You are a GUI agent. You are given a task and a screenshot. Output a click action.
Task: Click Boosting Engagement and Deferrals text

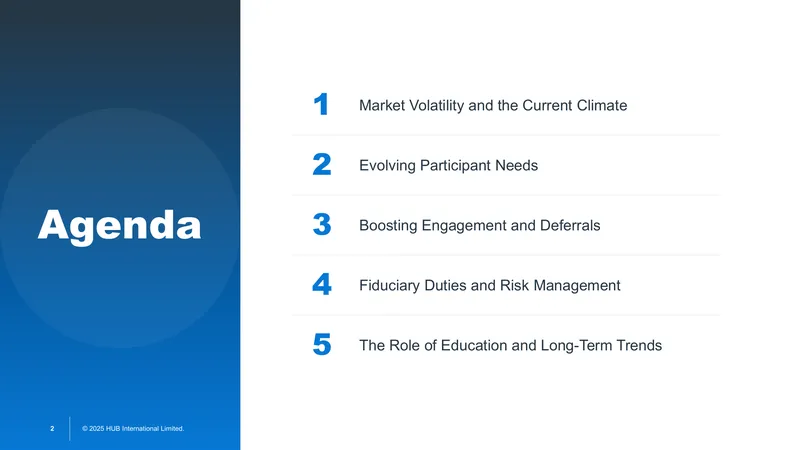(x=480, y=226)
